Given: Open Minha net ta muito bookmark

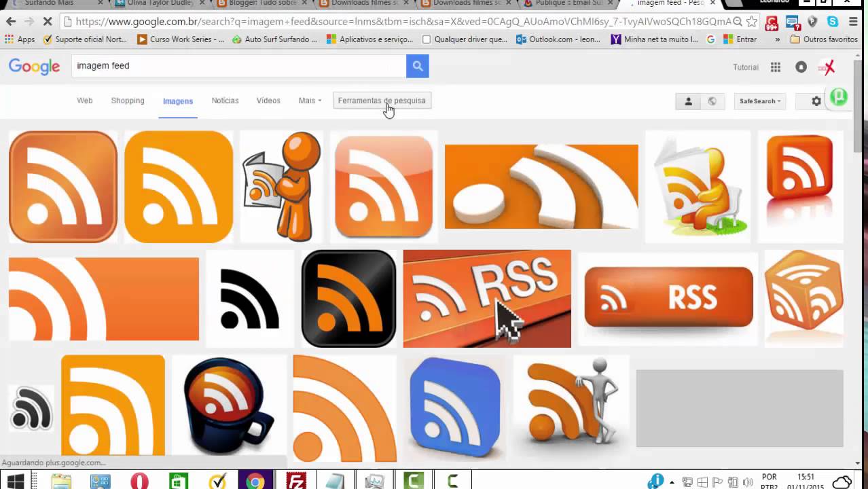Looking at the screenshot, I should pyautogui.click(x=655, y=39).
